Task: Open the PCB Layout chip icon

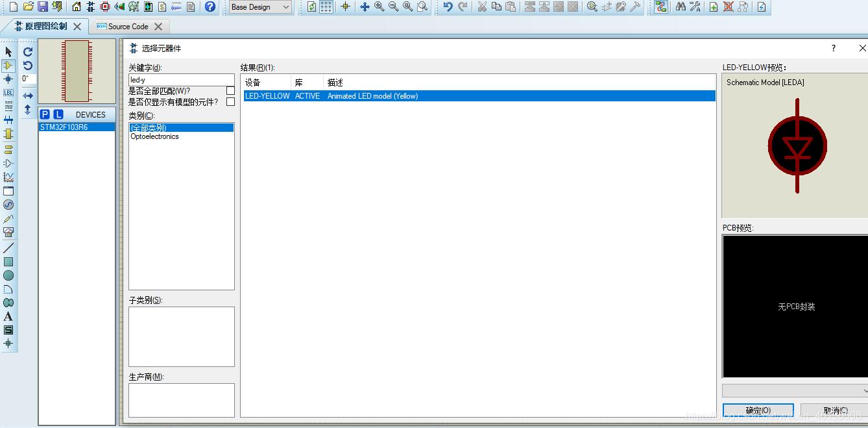Action: click(105, 6)
